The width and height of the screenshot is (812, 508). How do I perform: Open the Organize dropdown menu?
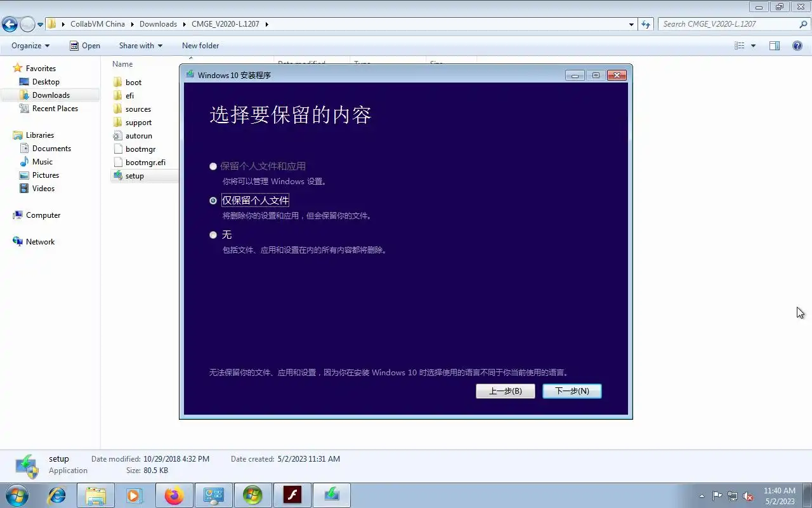point(30,46)
